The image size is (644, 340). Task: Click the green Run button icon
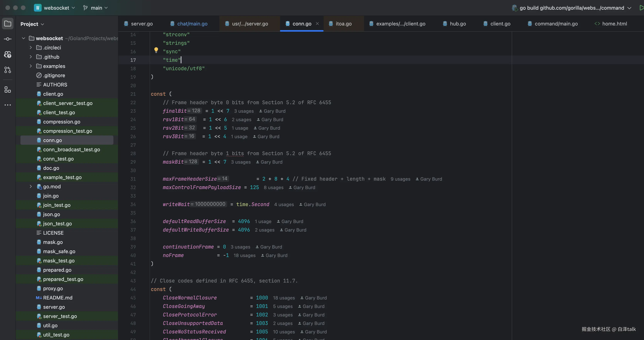(x=641, y=8)
